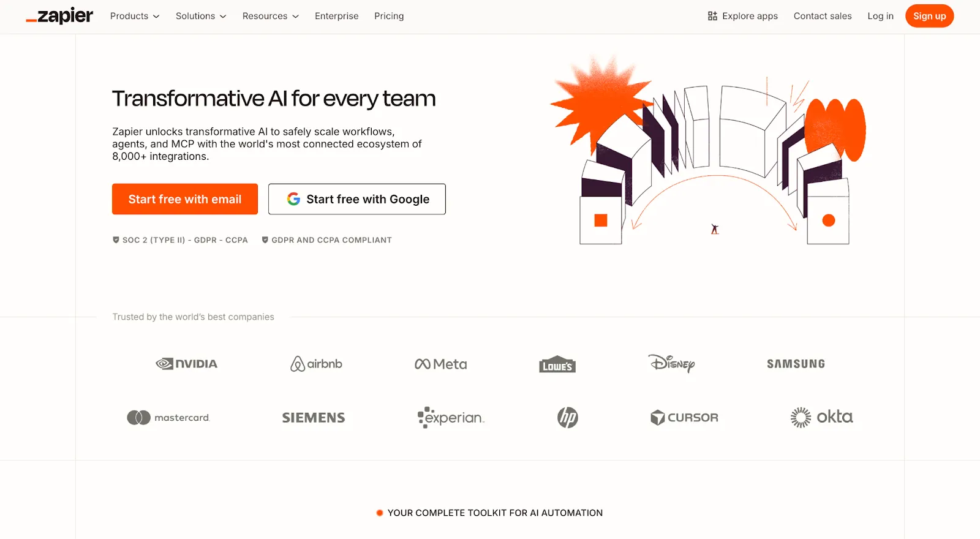This screenshot has width=980, height=539.
Task: Click the Cursor logo
Action: 684,418
